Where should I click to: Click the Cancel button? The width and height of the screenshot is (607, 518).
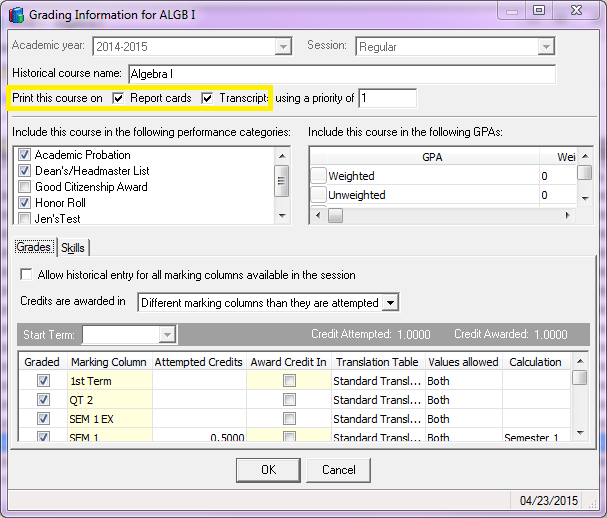pos(339,470)
